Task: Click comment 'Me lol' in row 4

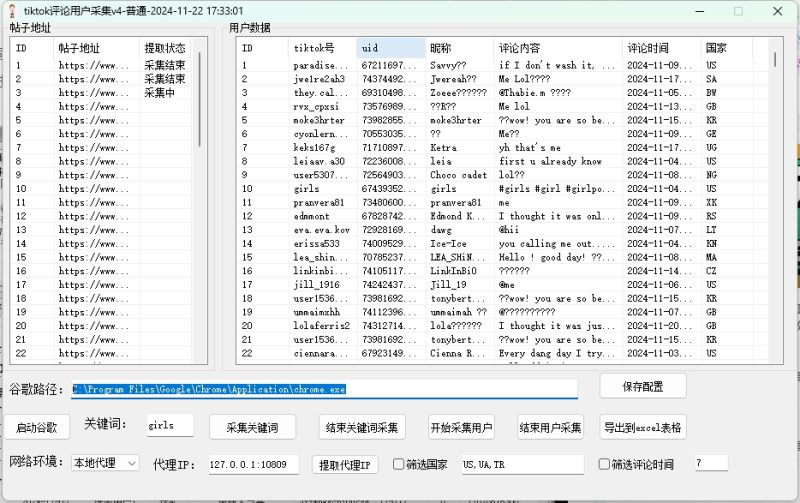Action: click(x=514, y=107)
